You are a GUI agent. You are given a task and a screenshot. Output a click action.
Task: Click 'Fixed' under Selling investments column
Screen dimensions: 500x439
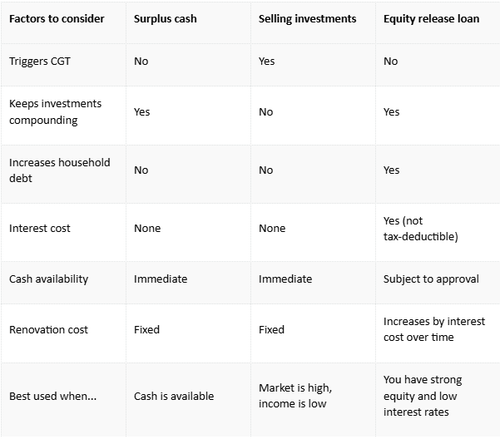(x=272, y=330)
